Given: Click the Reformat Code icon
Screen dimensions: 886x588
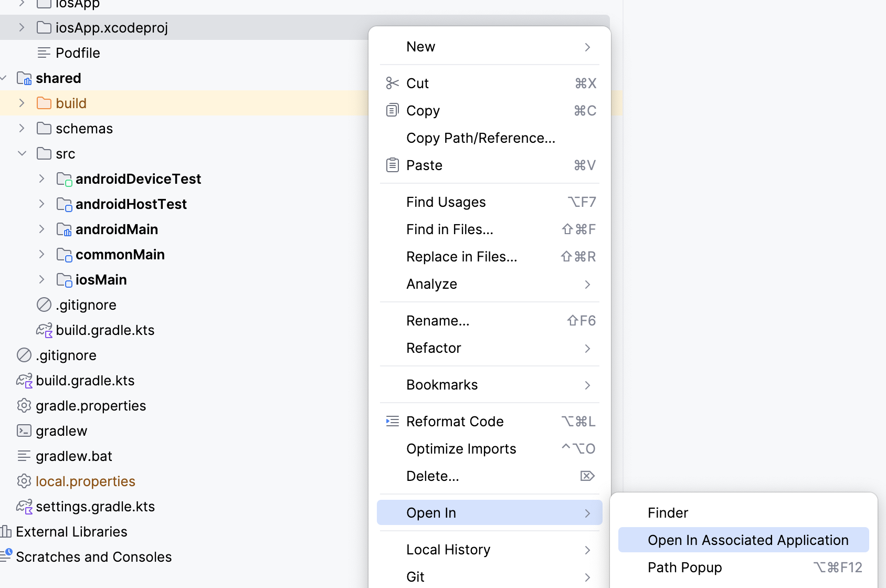Looking at the screenshot, I should point(392,421).
